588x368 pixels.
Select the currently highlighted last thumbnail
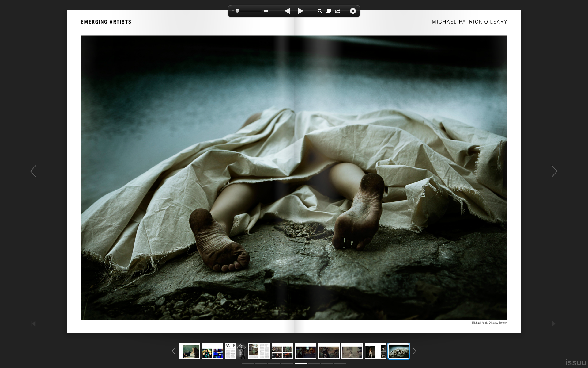tap(398, 351)
